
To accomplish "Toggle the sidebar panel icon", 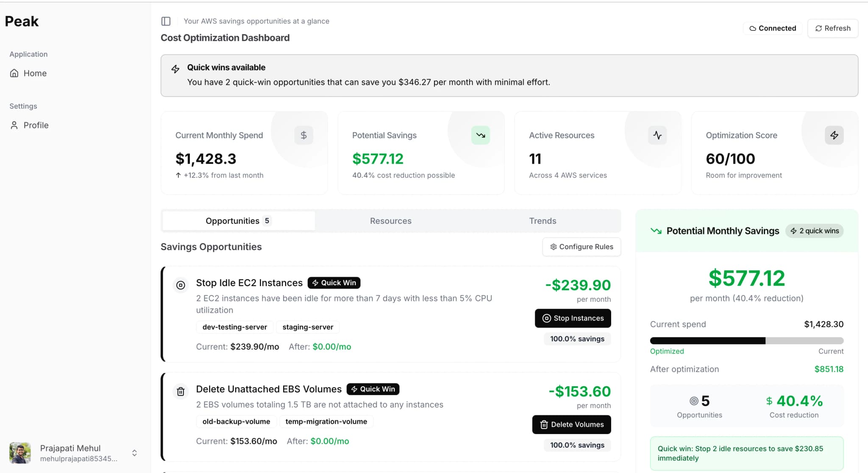I will pyautogui.click(x=166, y=21).
